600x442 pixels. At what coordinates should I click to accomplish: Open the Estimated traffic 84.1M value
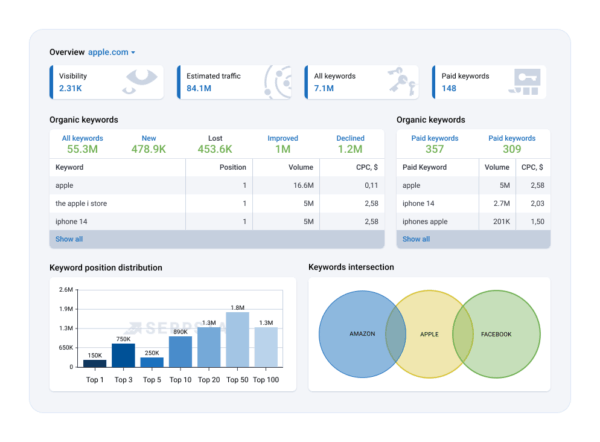pyautogui.click(x=199, y=88)
